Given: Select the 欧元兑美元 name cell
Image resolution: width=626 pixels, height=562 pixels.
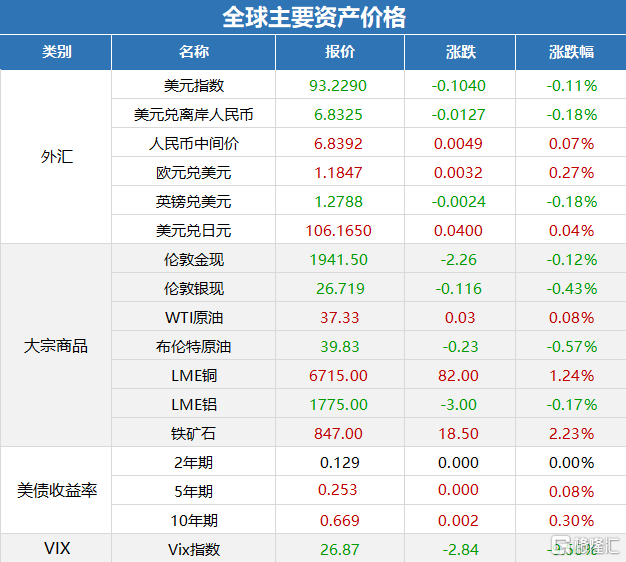Looking at the screenshot, I should [x=194, y=172].
